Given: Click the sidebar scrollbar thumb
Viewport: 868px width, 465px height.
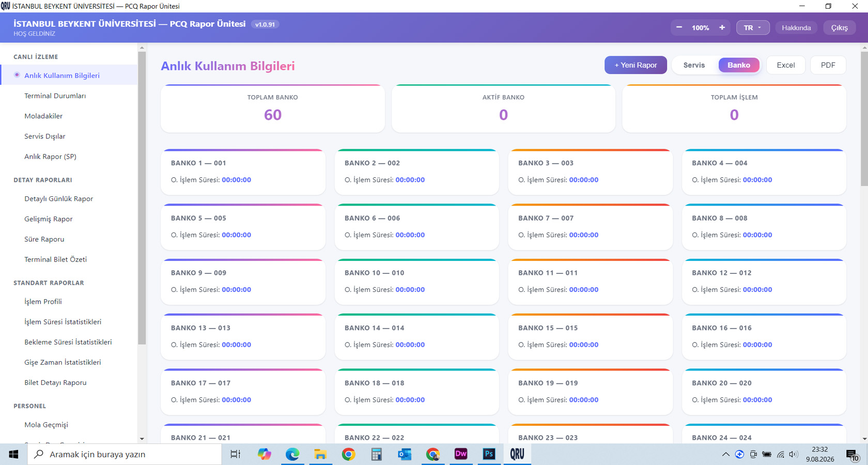Looking at the screenshot, I should [x=142, y=197].
